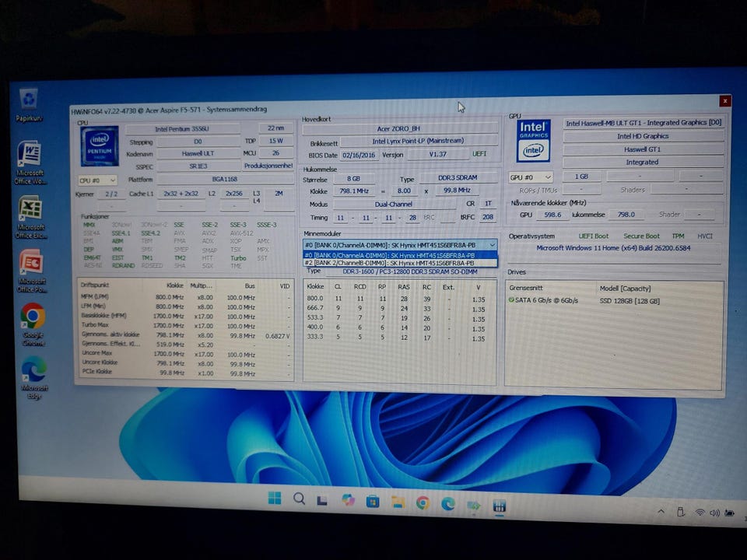Open Microsoft Store from the taskbar
Image resolution: width=747 pixels, height=560 pixels.
pos(373,502)
